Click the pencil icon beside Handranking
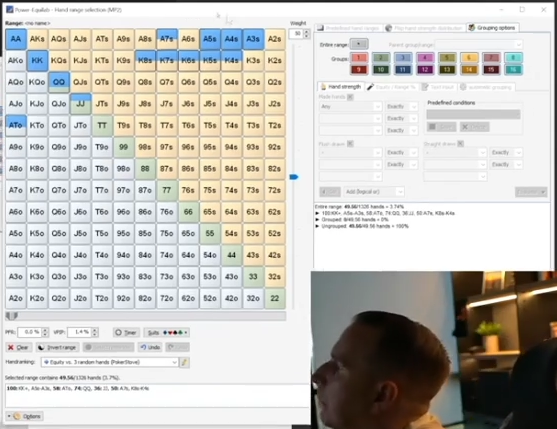Image resolution: width=557 pixels, height=429 pixels. click(x=184, y=362)
